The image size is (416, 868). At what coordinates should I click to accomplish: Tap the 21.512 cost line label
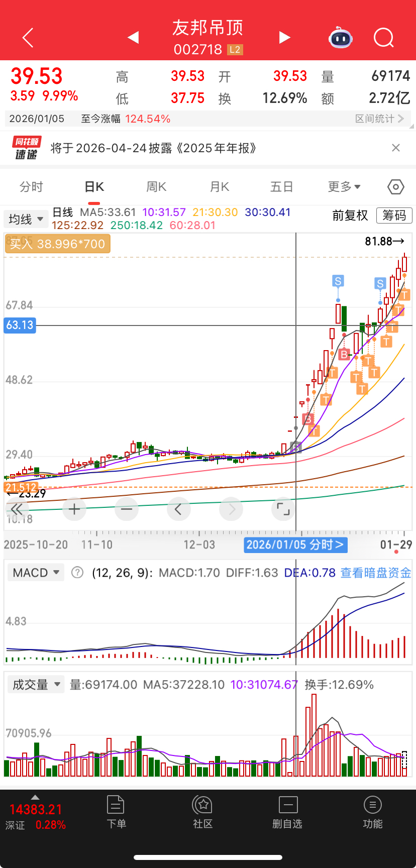tap(21, 487)
